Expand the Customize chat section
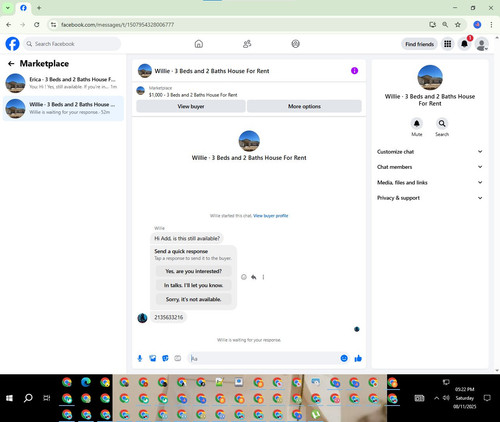This screenshot has width=500, height=422. [430, 152]
